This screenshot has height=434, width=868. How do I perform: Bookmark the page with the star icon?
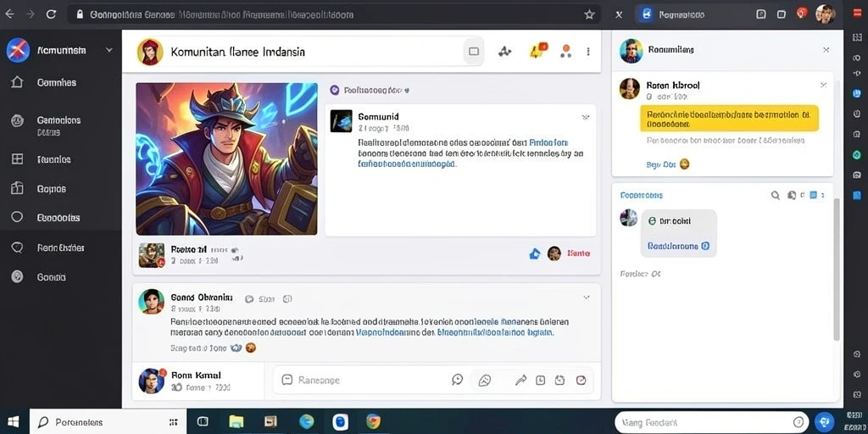tap(589, 14)
